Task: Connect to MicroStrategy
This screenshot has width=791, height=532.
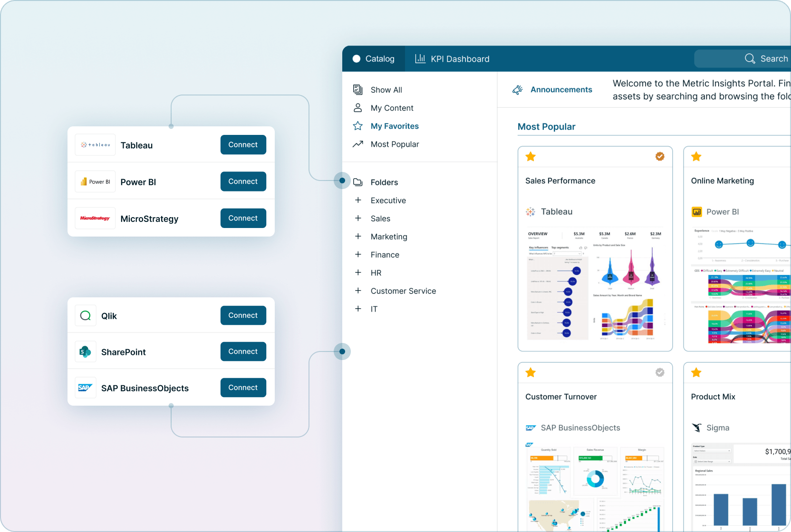Action: (243, 218)
